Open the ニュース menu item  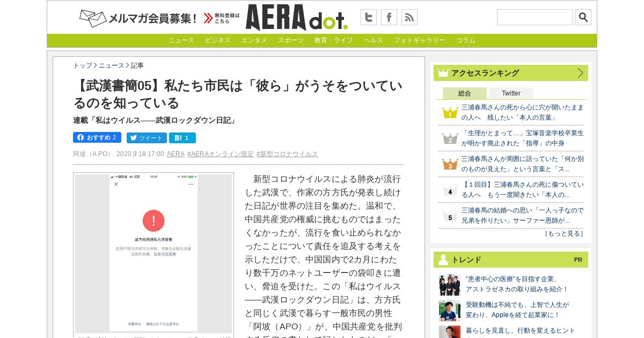pos(181,41)
